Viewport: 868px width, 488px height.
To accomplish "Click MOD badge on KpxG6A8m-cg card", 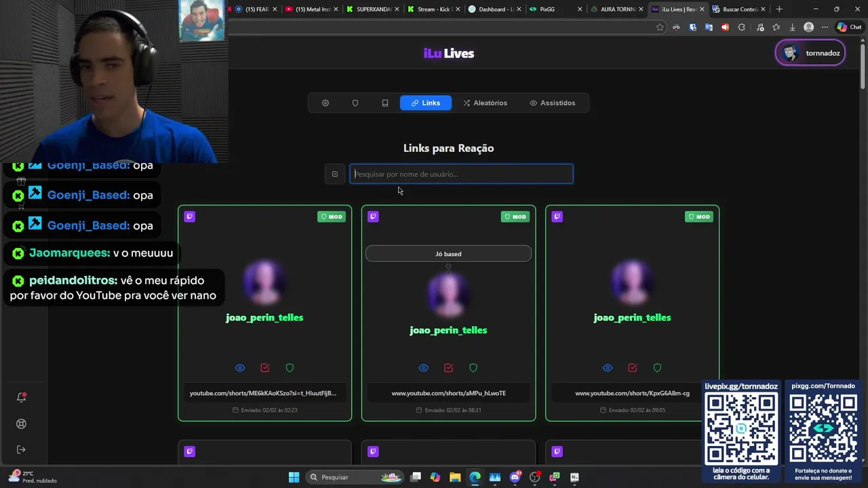I will (699, 217).
